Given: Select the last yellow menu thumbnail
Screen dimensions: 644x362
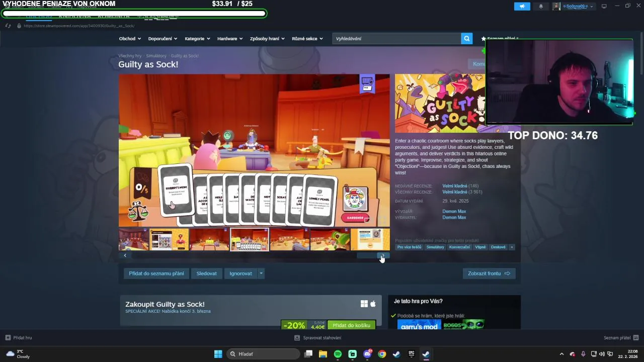Looking at the screenshot, I should point(370,239).
